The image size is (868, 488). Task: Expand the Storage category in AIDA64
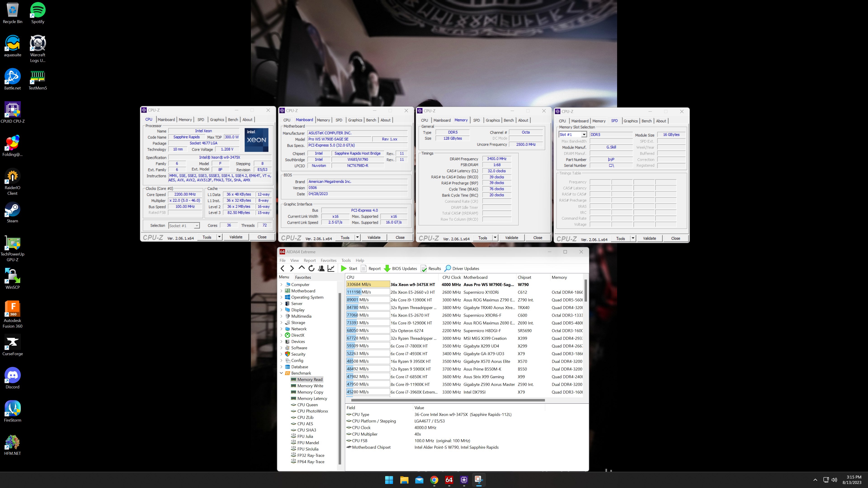[282, 322]
